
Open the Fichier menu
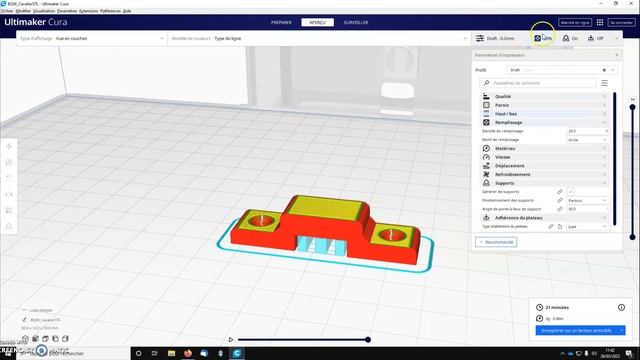click(x=7, y=11)
